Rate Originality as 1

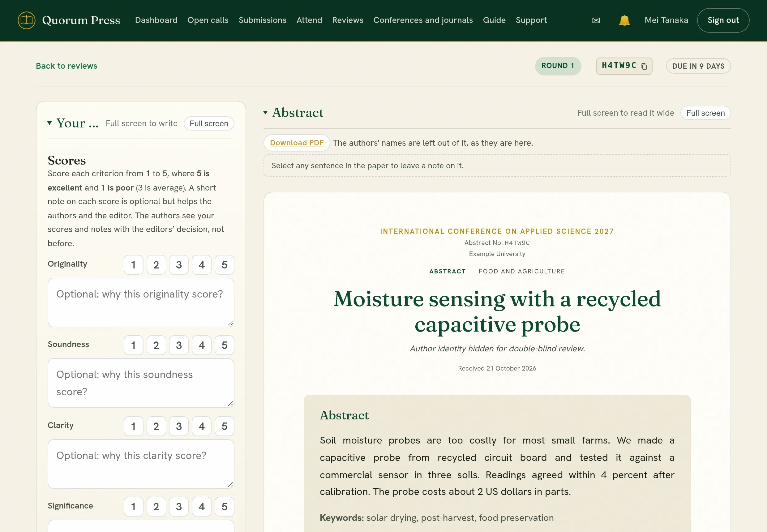pos(133,265)
